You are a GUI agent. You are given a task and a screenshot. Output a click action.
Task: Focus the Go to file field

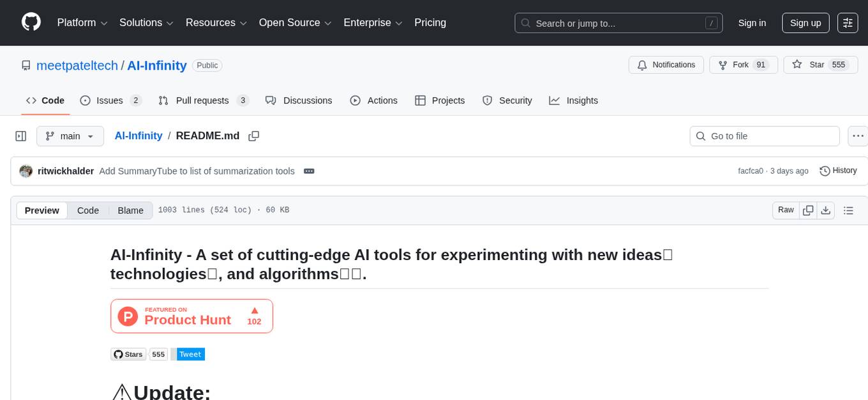[x=765, y=136]
